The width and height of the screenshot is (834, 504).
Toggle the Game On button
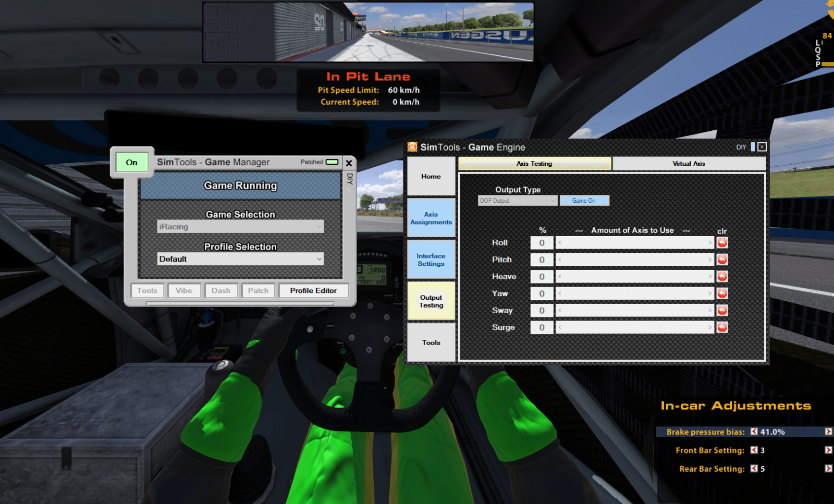click(584, 201)
